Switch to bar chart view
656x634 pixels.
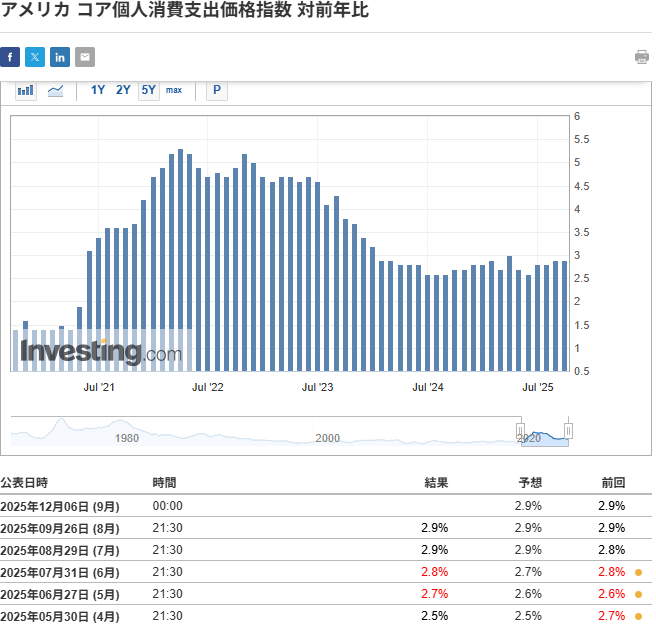[x=26, y=91]
